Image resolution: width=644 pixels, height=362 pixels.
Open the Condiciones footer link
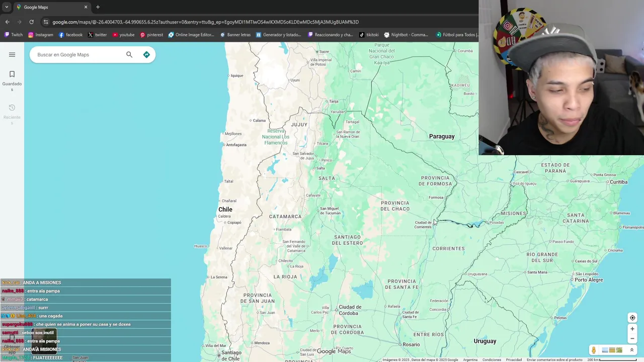(x=492, y=359)
